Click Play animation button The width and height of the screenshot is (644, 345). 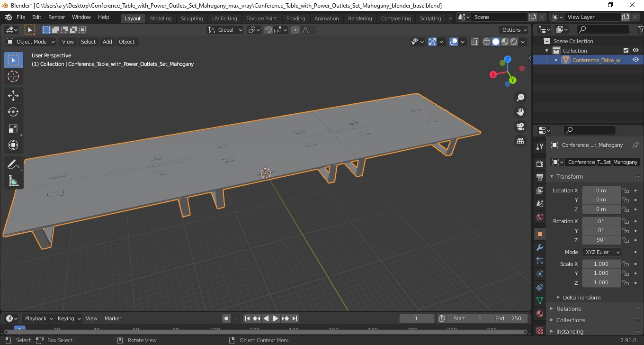tap(276, 318)
